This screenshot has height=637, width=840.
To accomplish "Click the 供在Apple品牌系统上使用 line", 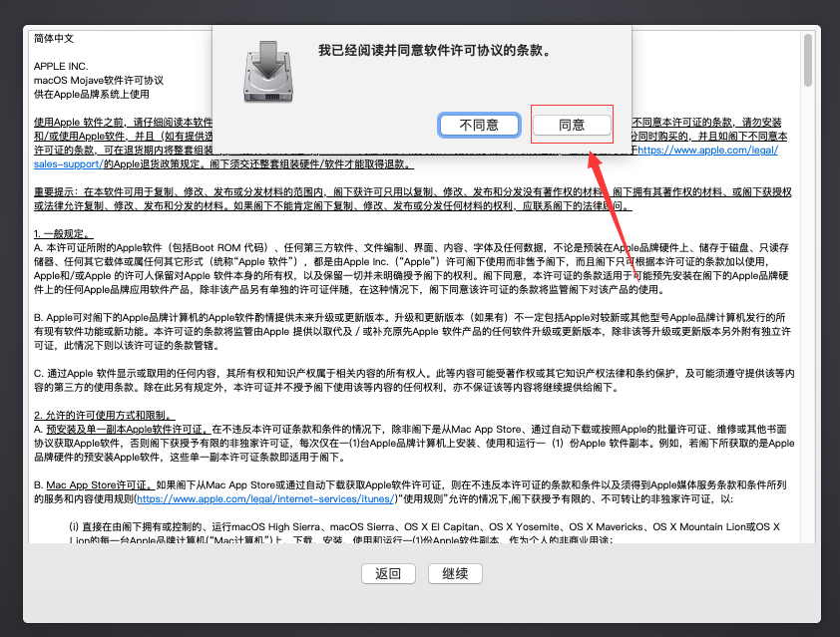I will [x=91, y=94].
